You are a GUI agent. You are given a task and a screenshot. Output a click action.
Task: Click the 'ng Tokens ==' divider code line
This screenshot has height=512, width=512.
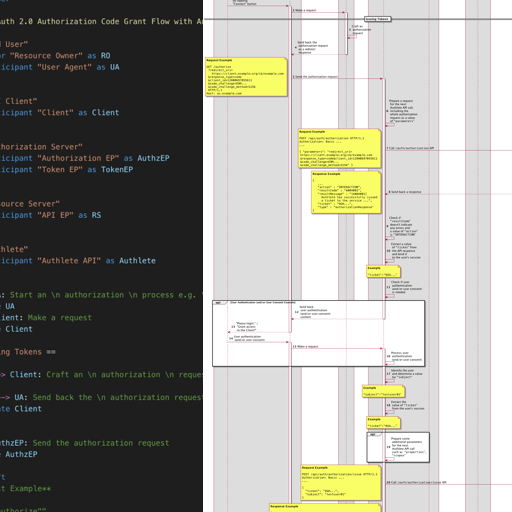[x=28, y=352]
